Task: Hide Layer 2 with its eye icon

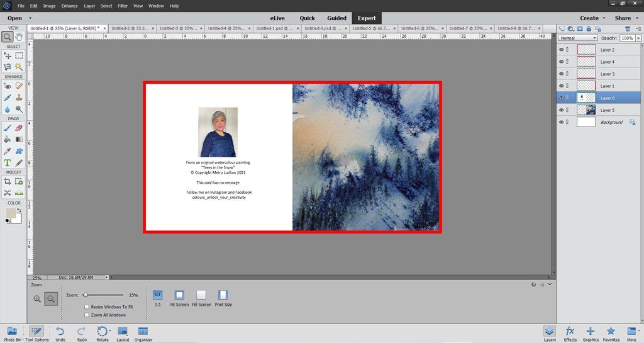Action: click(x=562, y=50)
